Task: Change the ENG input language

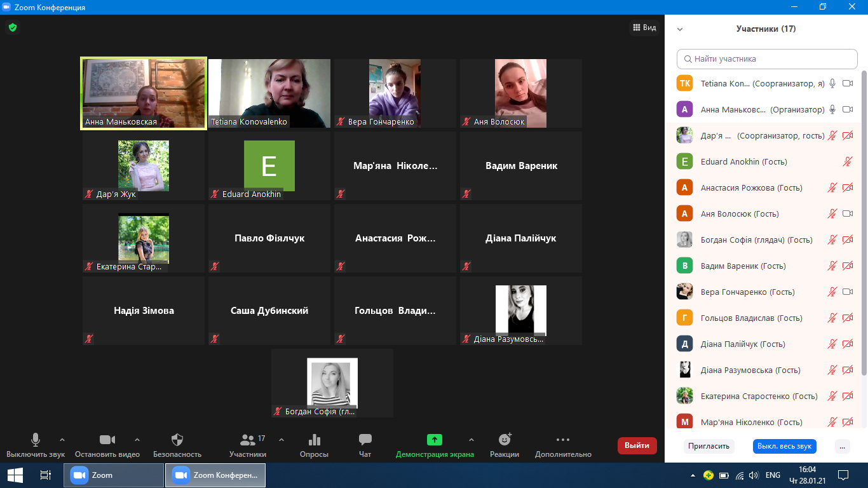Action: 773,475
